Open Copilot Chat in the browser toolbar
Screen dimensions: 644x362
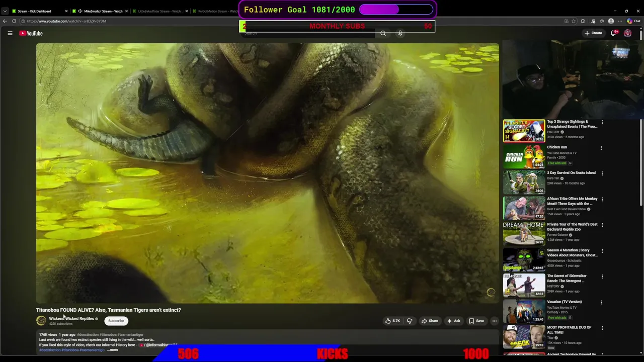633,21
